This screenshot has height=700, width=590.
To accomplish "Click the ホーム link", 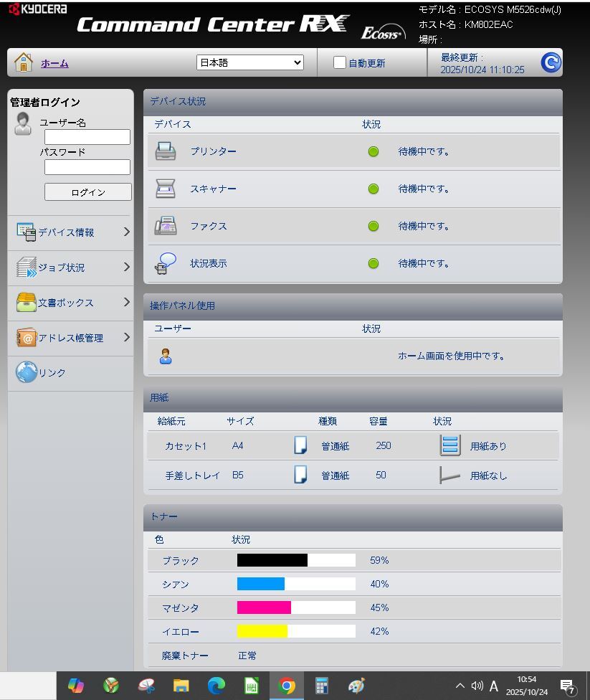I will click(x=56, y=63).
